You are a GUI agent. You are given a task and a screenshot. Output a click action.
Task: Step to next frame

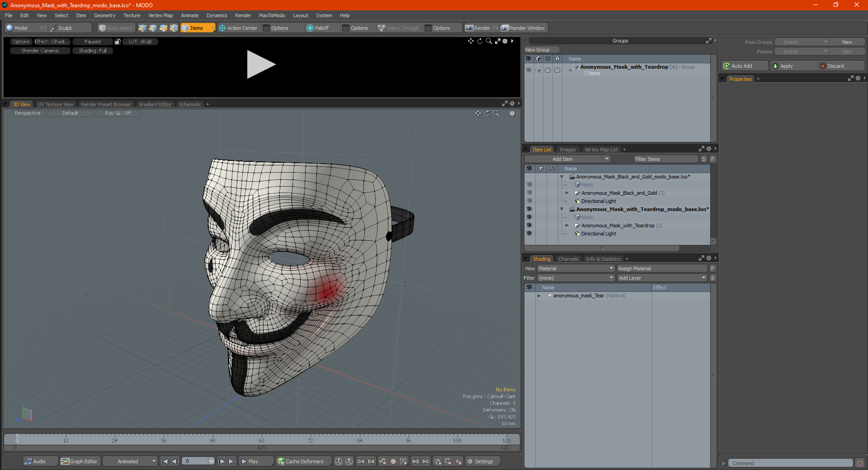click(x=222, y=461)
